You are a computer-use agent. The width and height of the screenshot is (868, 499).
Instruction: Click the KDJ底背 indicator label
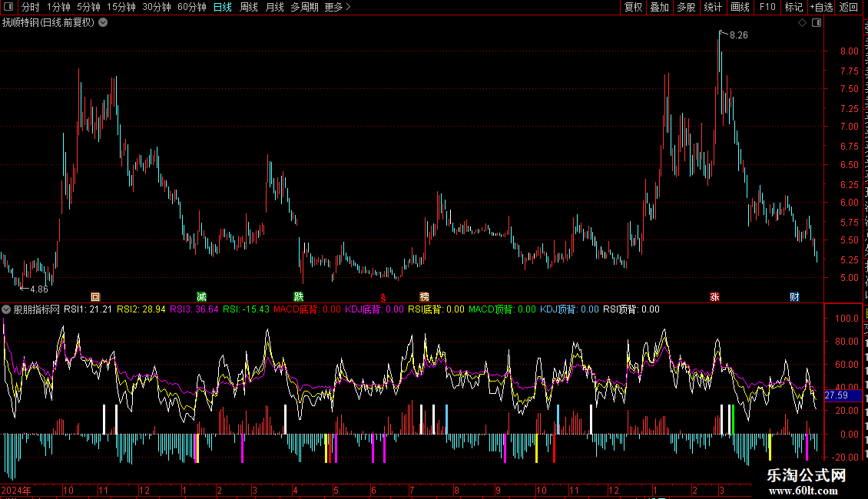[x=374, y=309]
